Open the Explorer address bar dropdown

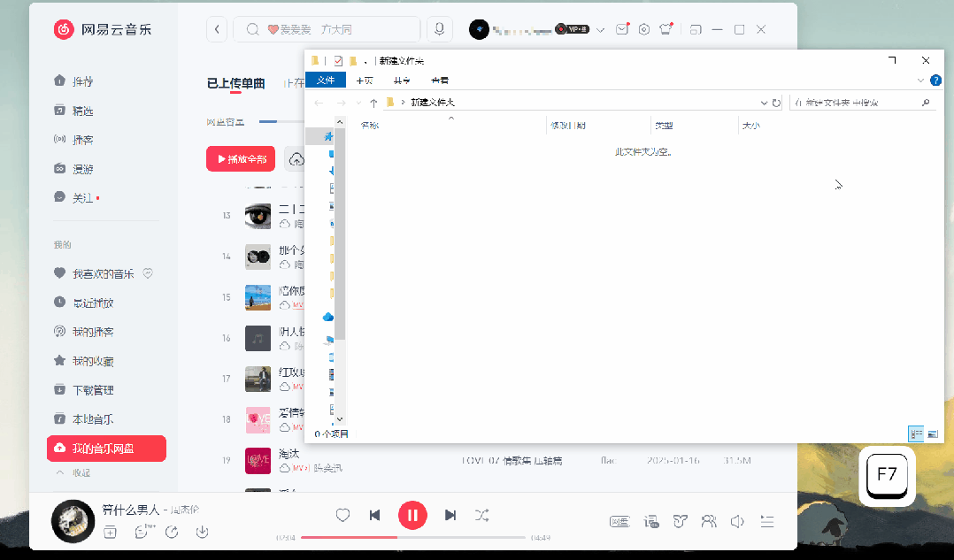click(764, 102)
